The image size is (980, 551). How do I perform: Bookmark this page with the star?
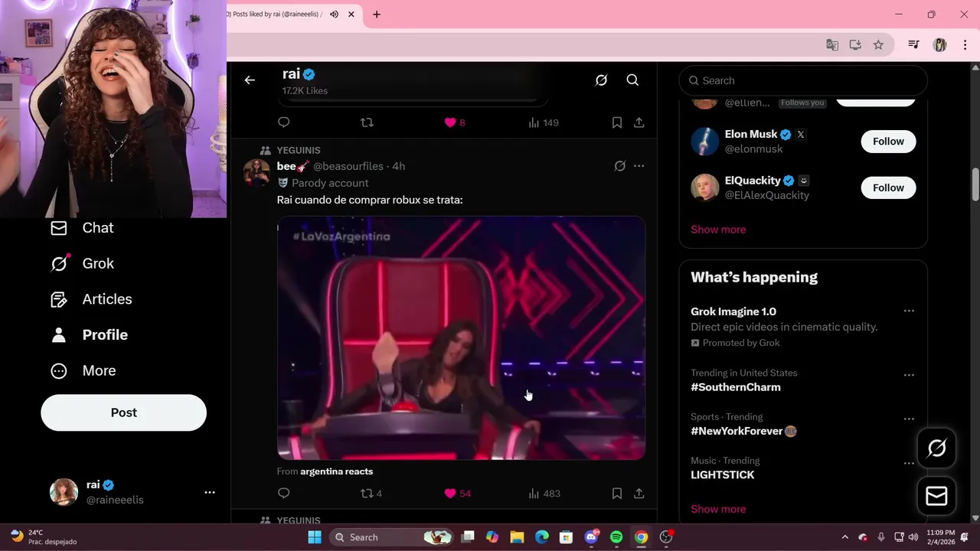tap(878, 45)
